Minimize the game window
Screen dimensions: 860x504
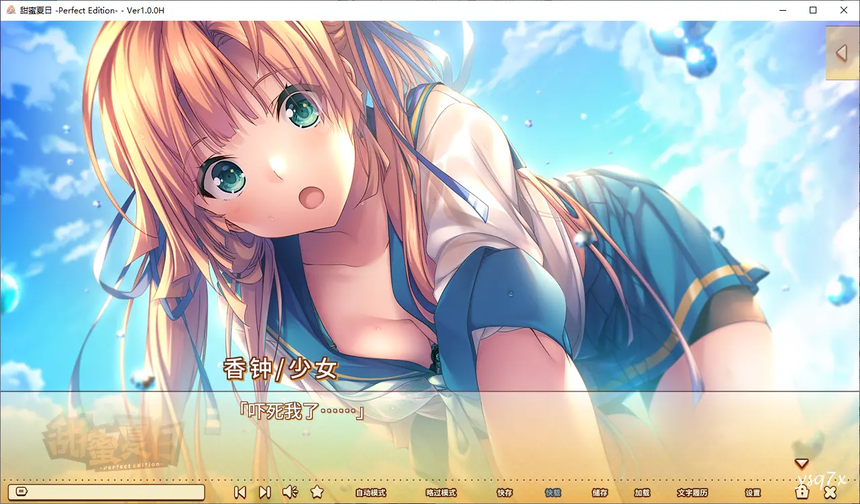(x=782, y=10)
